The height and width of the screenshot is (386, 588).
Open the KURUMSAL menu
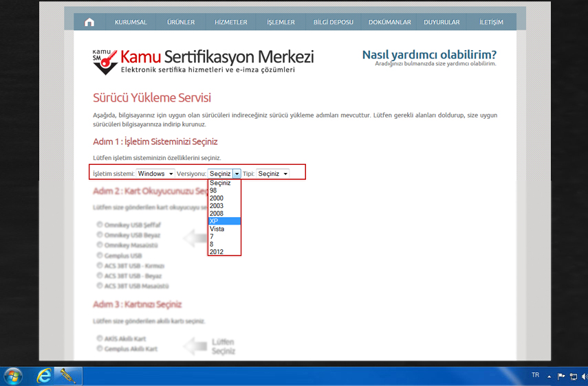(x=131, y=22)
